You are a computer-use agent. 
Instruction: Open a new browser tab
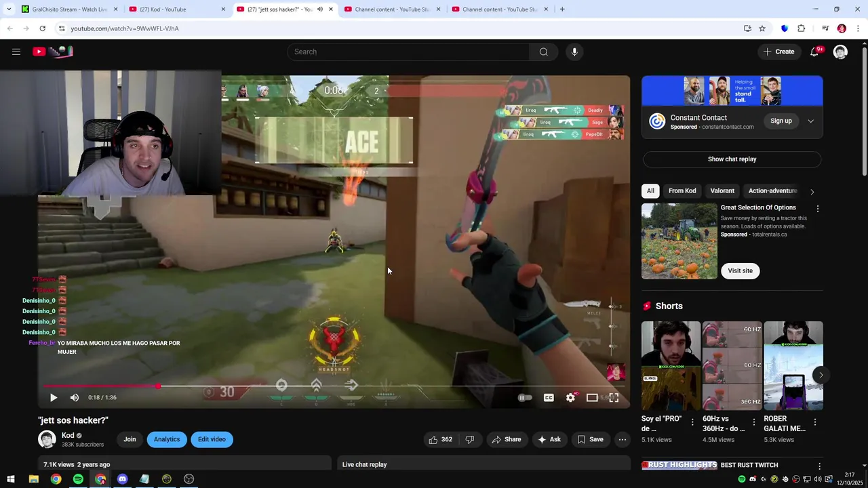(x=561, y=9)
